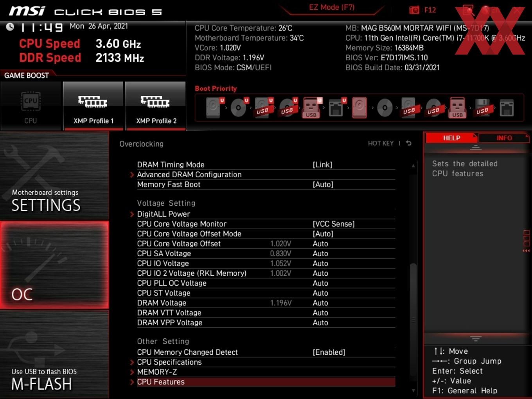Open the search magnifier icon at top
Image resolution: width=532 pixels, height=399 pixels.
click(x=468, y=10)
